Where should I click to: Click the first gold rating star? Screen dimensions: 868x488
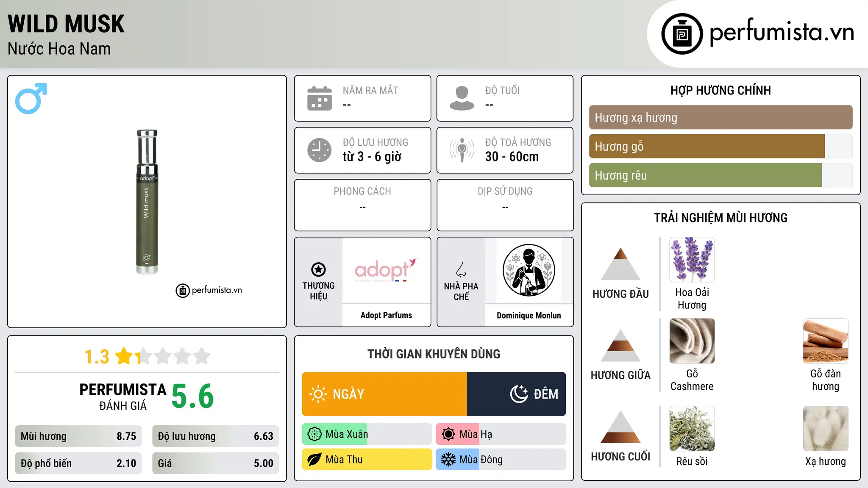(x=124, y=356)
